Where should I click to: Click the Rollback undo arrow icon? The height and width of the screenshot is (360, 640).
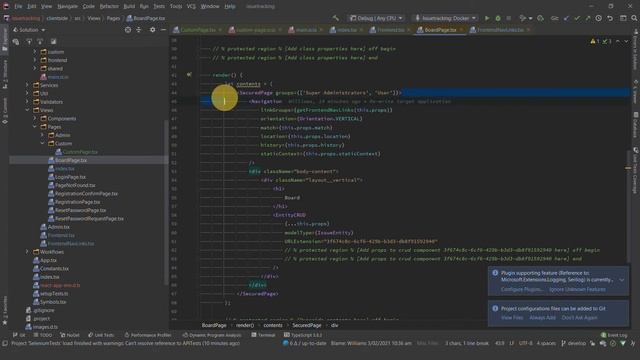coord(610,18)
